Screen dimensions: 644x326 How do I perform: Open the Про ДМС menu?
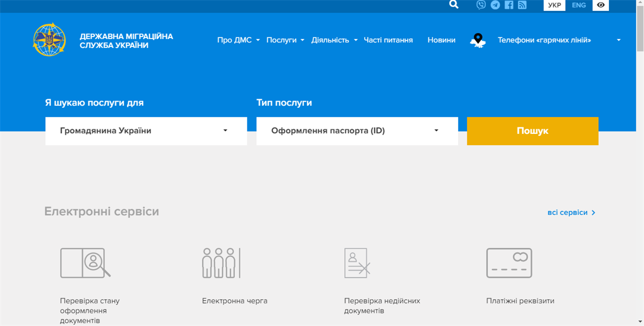[238, 40]
